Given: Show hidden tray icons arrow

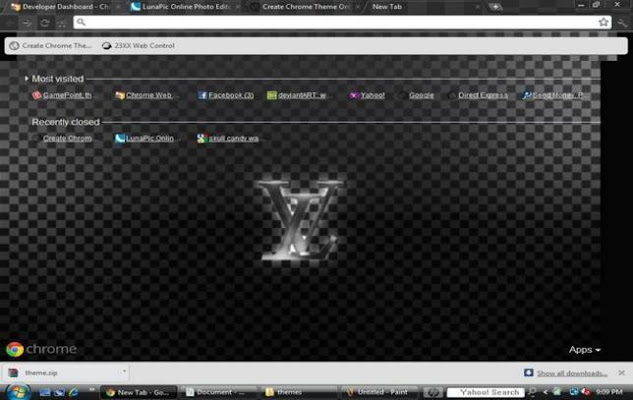Looking at the screenshot, I should pyautogui.click(x=545, y=392).
